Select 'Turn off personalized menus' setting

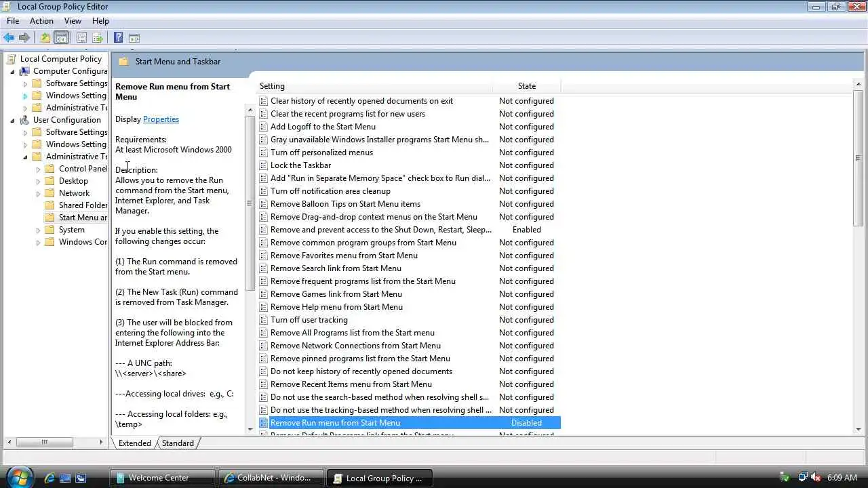321,152
